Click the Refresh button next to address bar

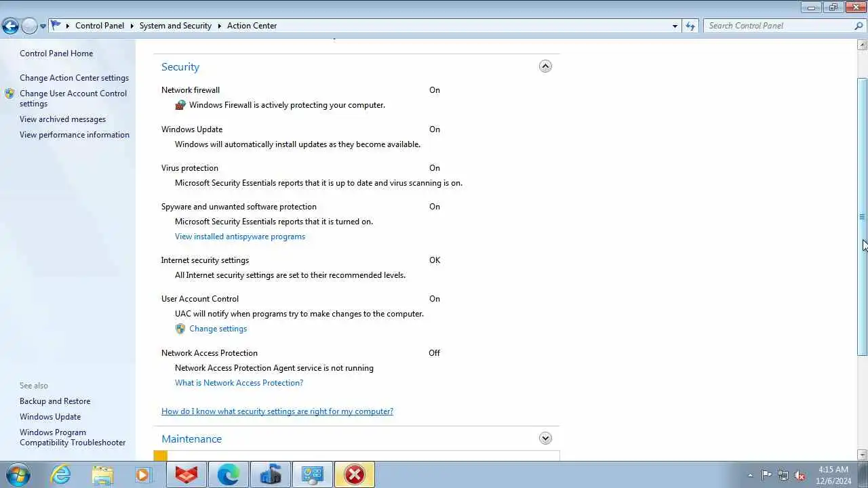click(690, 26)
